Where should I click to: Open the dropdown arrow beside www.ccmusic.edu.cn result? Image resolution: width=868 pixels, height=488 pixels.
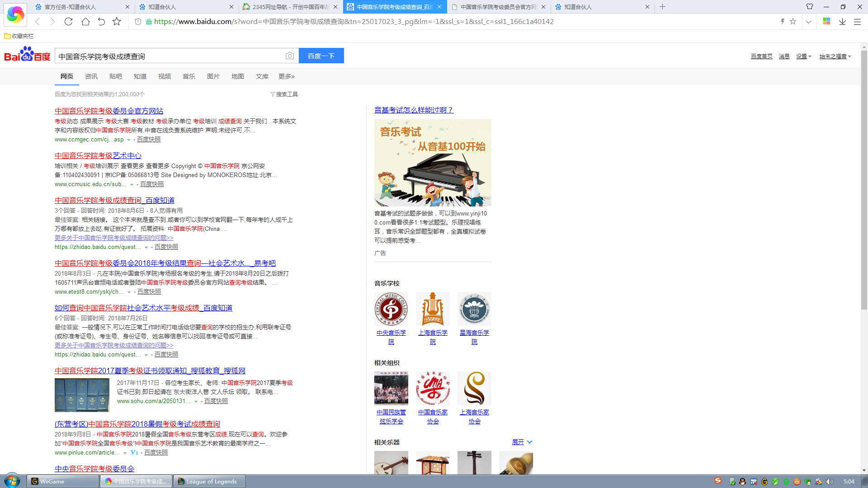click(132, 185)
